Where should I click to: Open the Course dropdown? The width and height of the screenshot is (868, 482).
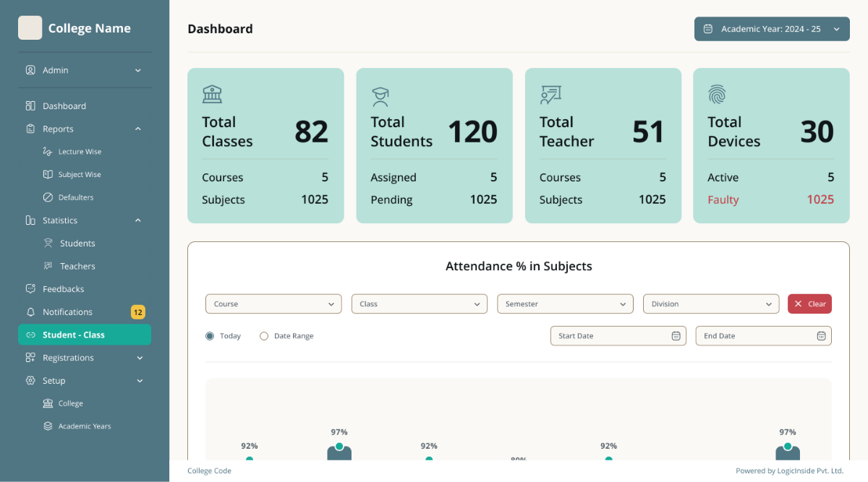273,304
